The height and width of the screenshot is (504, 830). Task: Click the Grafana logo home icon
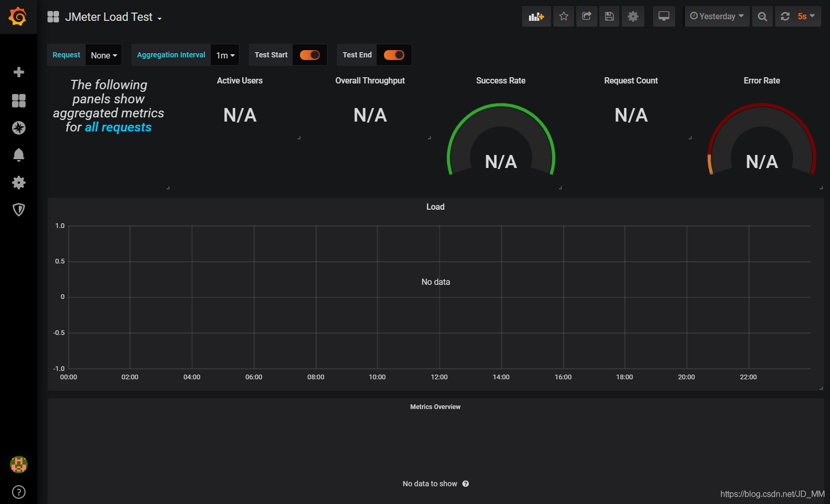[x=18, y=17]
